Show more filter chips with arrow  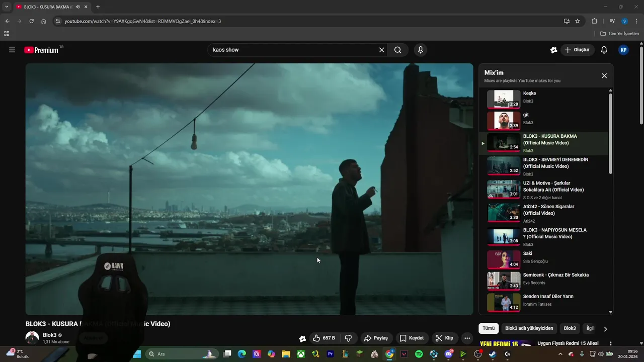(x=605, y=329)
